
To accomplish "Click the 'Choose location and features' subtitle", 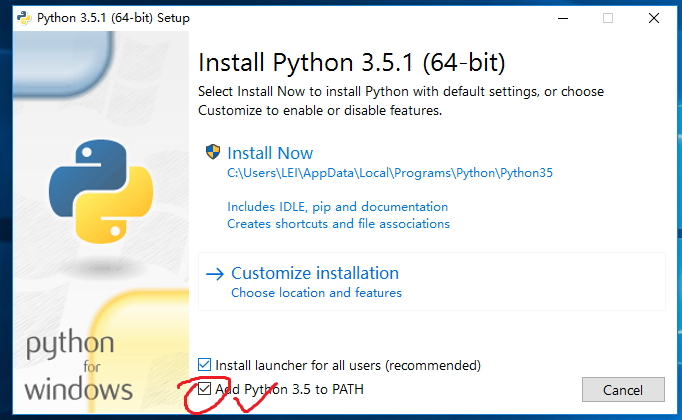I will coord(316,293).
